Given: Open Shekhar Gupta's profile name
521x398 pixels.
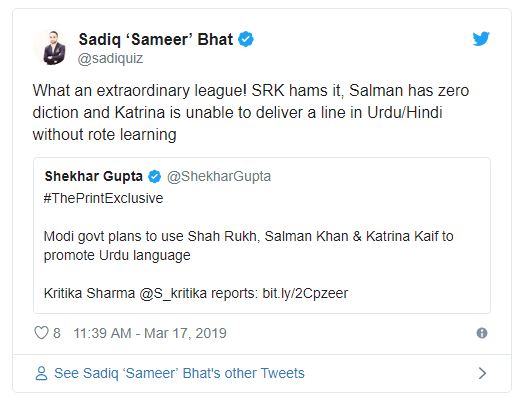Looking at the screenshot, I should (94, 176).
